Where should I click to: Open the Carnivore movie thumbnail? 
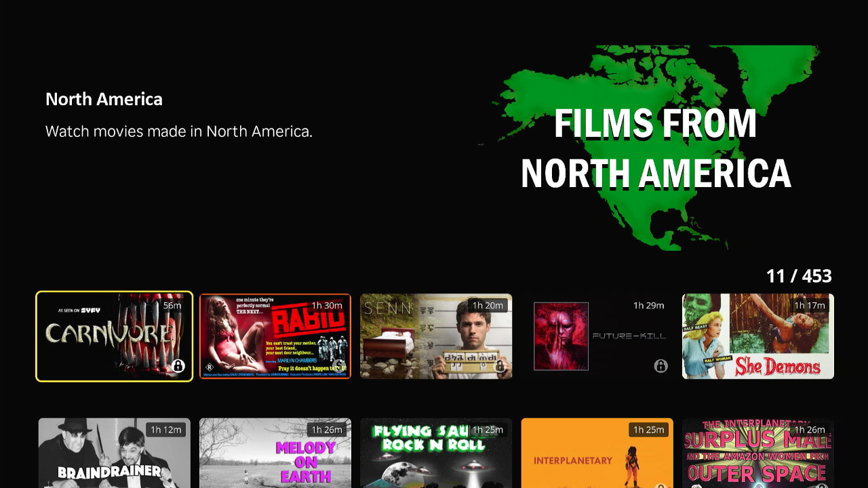click(x=115, y=336)
